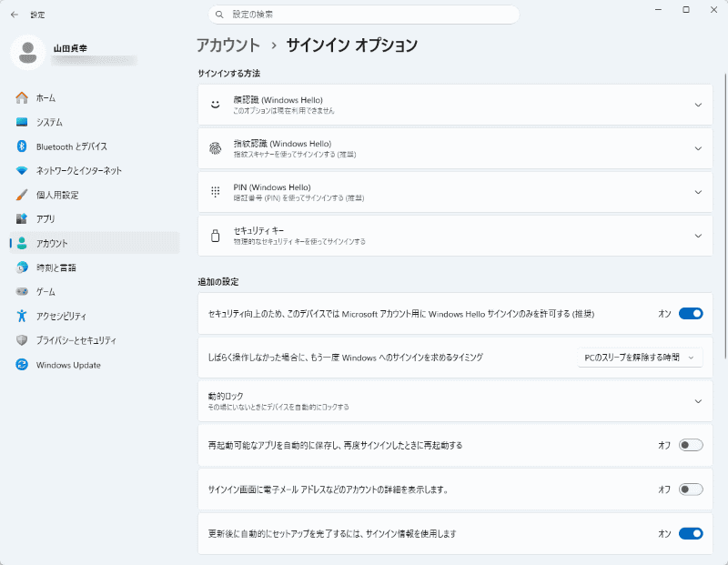
Task: Click アカウント breadcrumb link
Action: click(228, 45)
